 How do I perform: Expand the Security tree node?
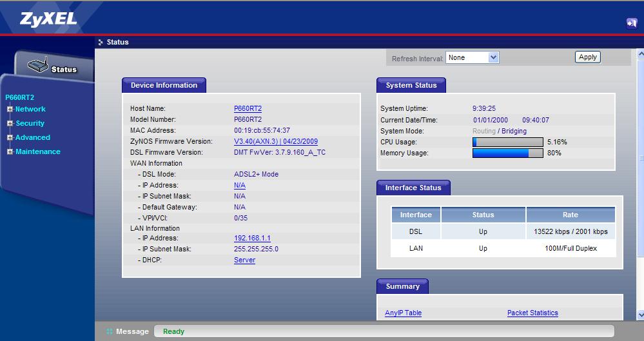[x=10, y=123]
